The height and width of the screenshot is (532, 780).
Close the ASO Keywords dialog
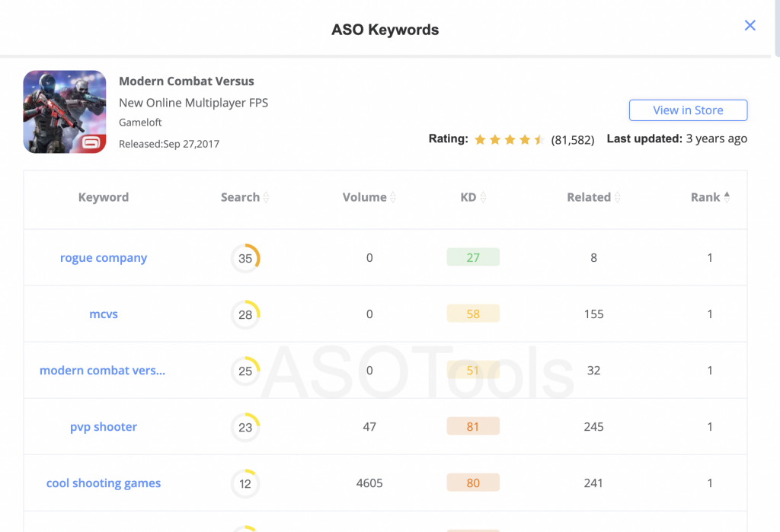click(750, 25)
